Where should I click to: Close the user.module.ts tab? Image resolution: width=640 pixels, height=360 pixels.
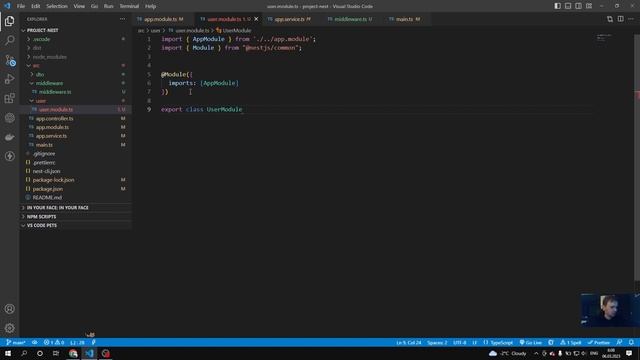[x=256, y=19]
